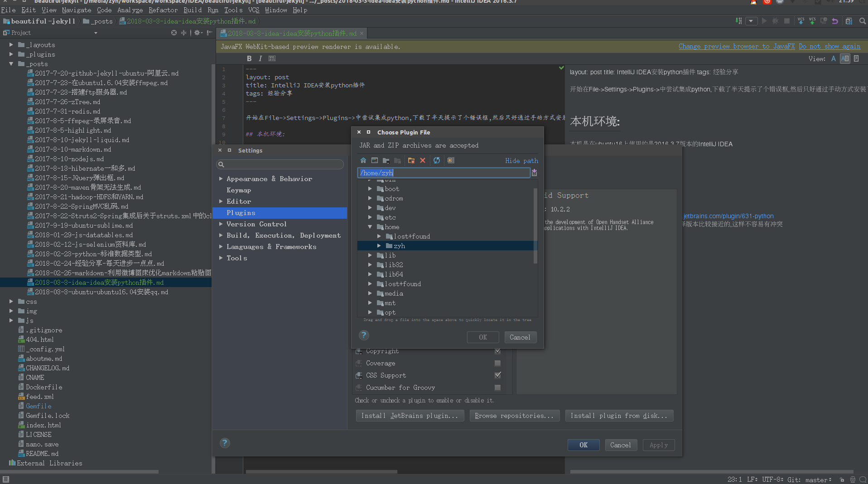Click the Make Project build icon
This screenshot has width=868, height=484.
[739, 21]
